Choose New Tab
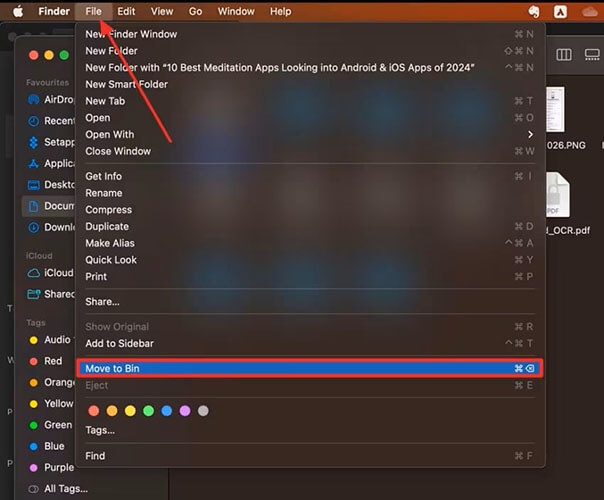 pos(310,101)
